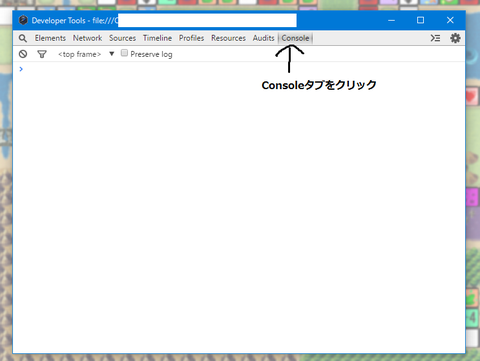Open the Audits tab
The width and height of the screenshot is (480, 361).
(x=263, y=38)
